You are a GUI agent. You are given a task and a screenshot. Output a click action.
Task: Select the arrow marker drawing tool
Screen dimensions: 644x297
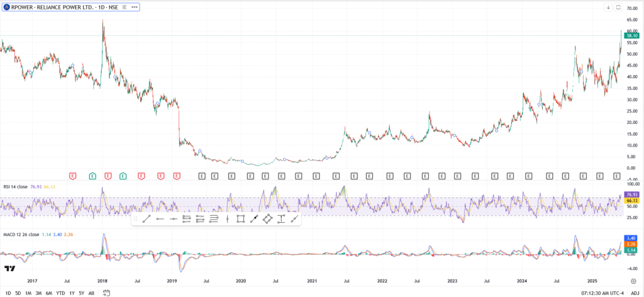(253, 219)
